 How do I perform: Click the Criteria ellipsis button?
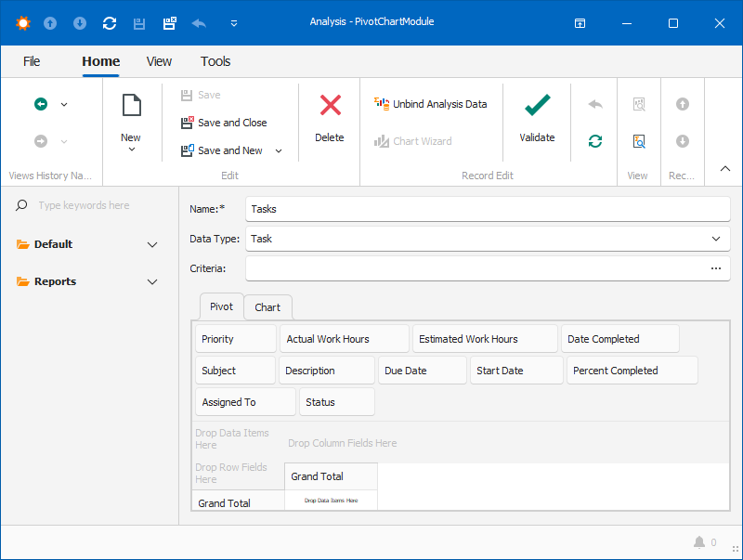coord(715,268)
